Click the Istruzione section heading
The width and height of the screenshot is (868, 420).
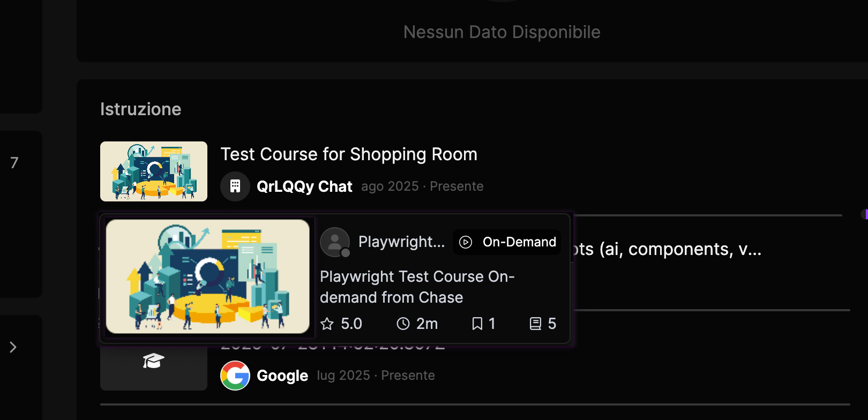(x=140, y=109)
